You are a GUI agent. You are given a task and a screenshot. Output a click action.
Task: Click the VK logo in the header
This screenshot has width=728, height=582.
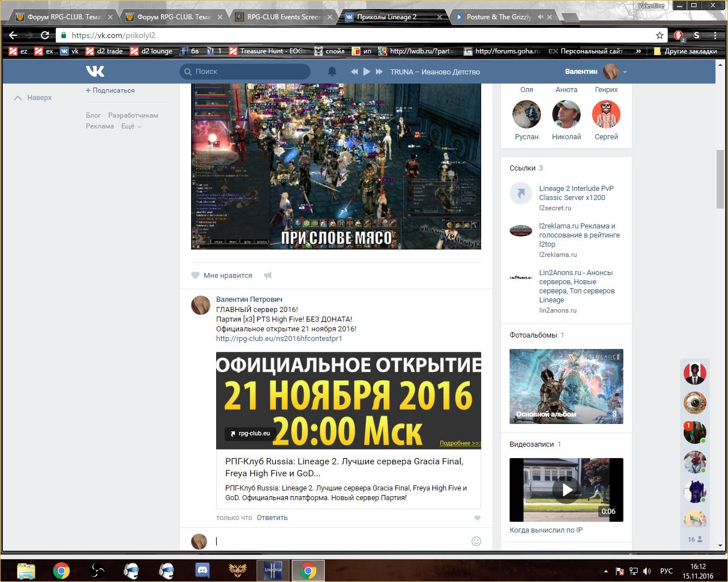95,71
